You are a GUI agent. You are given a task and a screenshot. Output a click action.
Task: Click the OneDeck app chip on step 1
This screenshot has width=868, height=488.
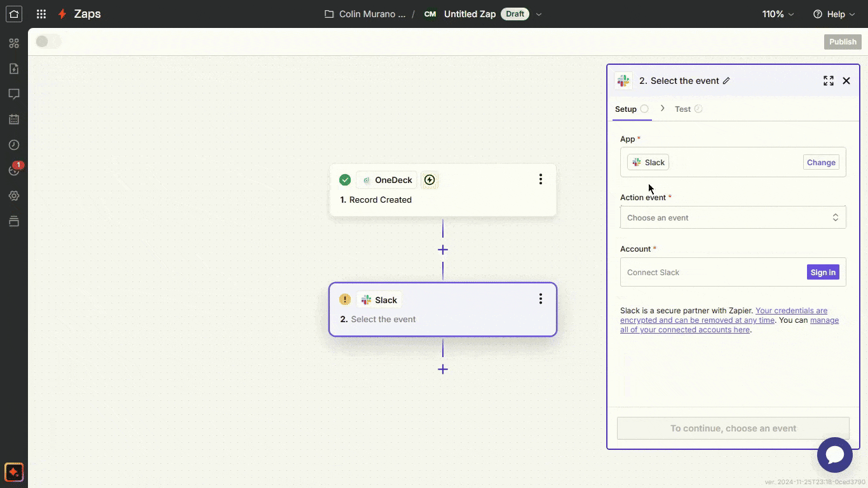pyautogui.click(x=386, y=180)
